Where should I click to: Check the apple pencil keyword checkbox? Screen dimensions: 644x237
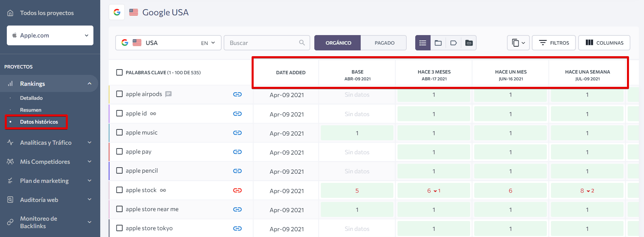coord(119,170)
